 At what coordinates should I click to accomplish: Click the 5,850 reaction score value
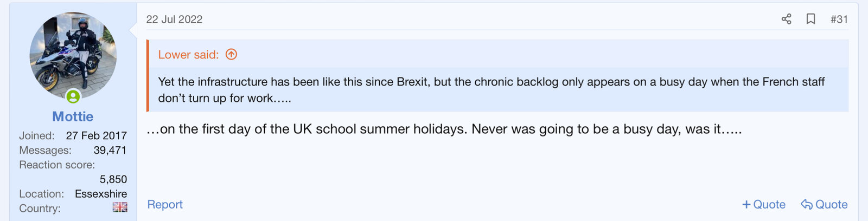click(x=113, y=179)
